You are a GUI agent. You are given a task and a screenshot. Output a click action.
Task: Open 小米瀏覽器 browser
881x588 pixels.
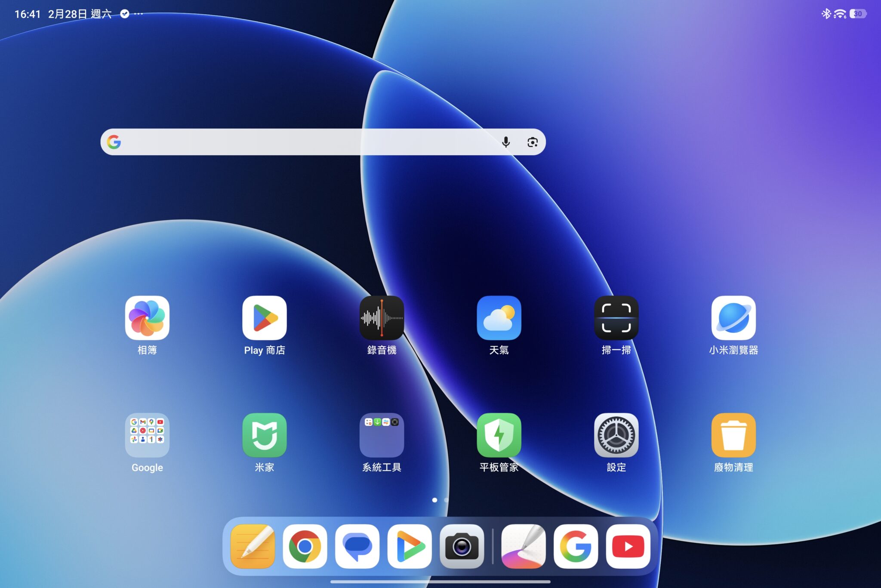(733, 318)
